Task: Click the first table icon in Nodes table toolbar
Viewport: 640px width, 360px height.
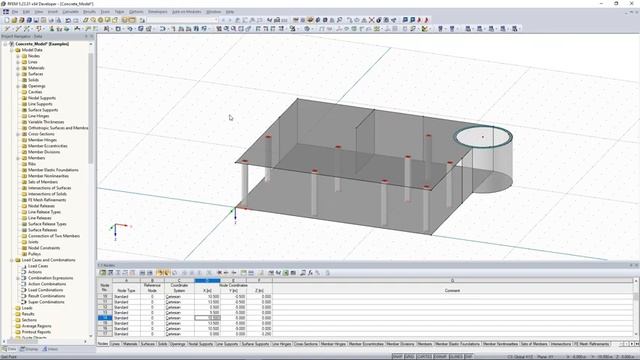Action: click(103, 273)
